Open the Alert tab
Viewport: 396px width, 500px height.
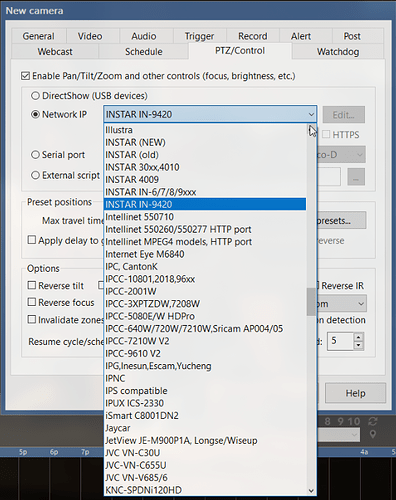click(301, 36)
